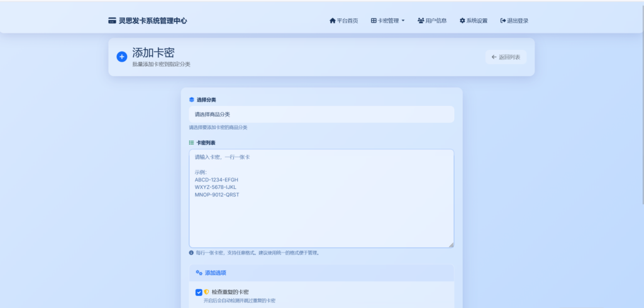Click the green list icon beside 卡密列表
This screenshot has width=644, height=308.
pos(192,143)
